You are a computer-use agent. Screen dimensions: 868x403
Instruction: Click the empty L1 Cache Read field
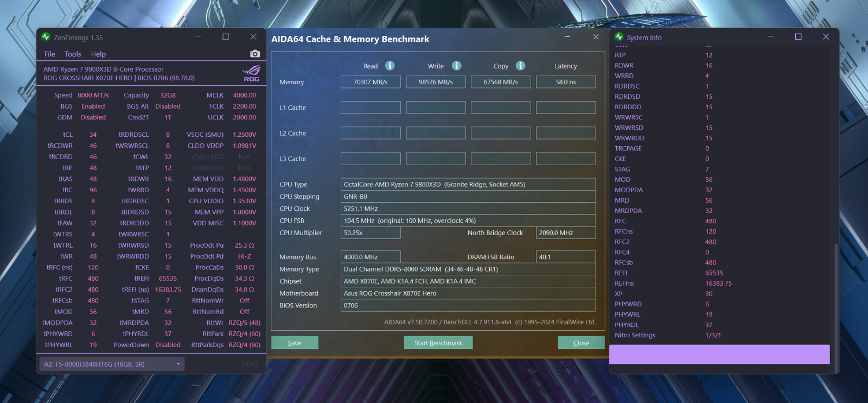371,108
